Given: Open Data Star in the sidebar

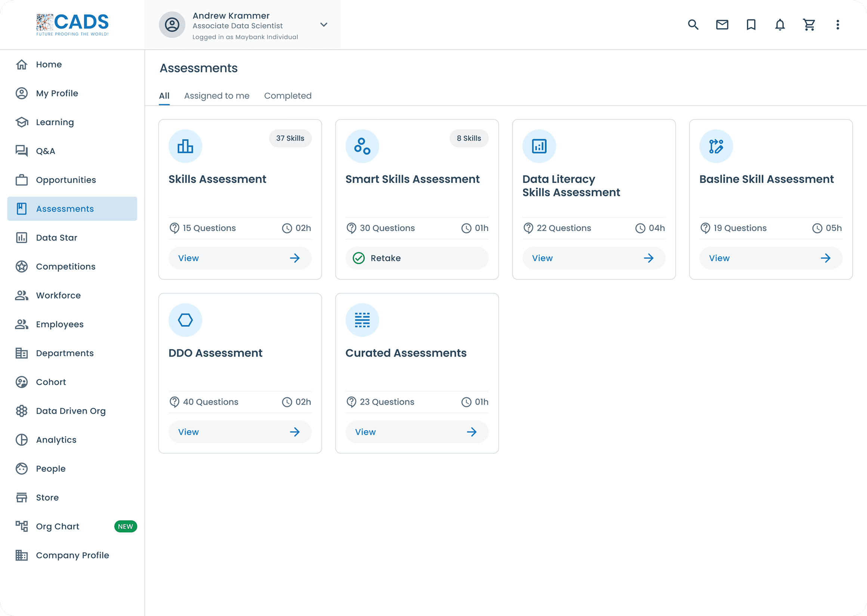Looking at the screenshot, I should pos(56,237).
